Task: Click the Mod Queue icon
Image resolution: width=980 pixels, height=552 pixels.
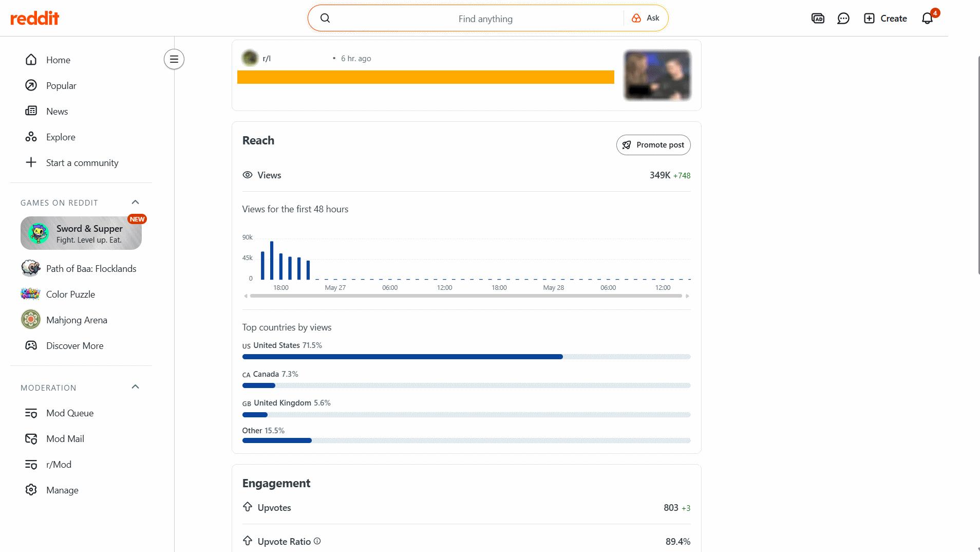Action: point(31,413)
